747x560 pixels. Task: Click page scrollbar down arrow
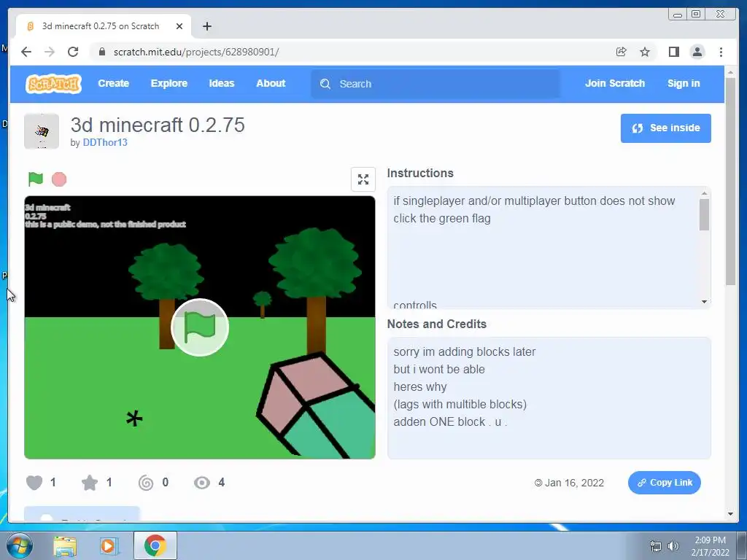pos(730,514)
